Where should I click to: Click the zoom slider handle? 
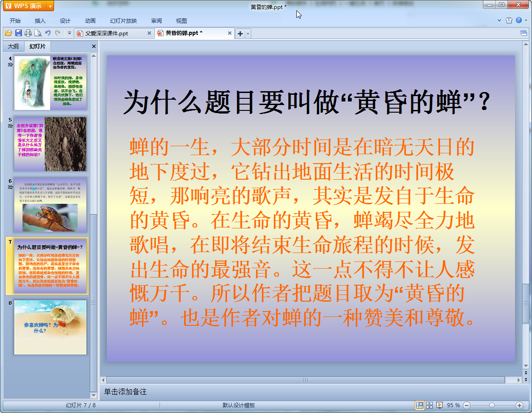492,405
